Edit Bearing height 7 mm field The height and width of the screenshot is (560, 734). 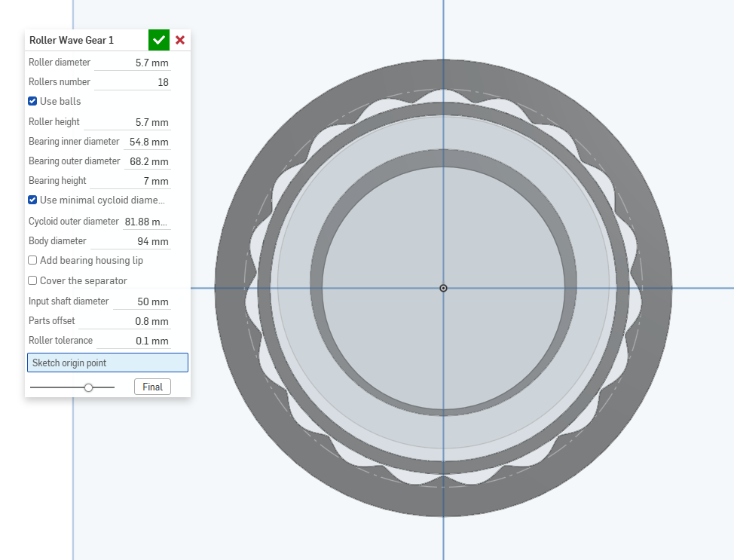coord(130,181)
